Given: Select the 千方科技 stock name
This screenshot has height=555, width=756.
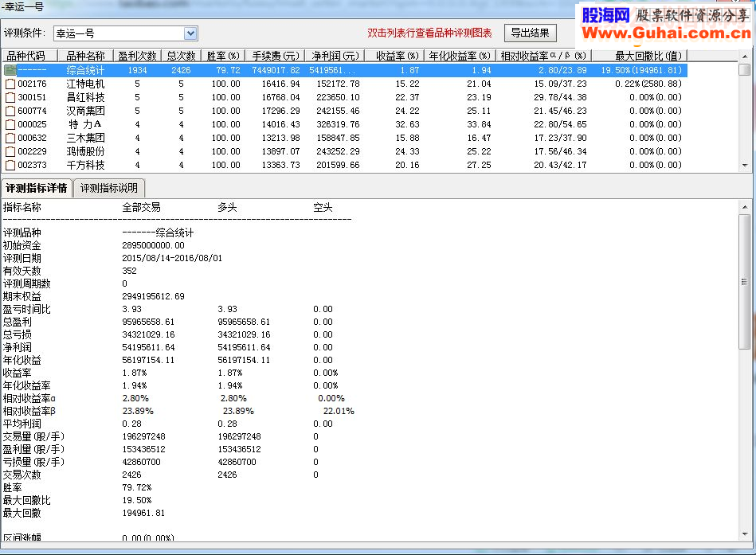Looking at the screenshot, I should [x=85, y=165].
